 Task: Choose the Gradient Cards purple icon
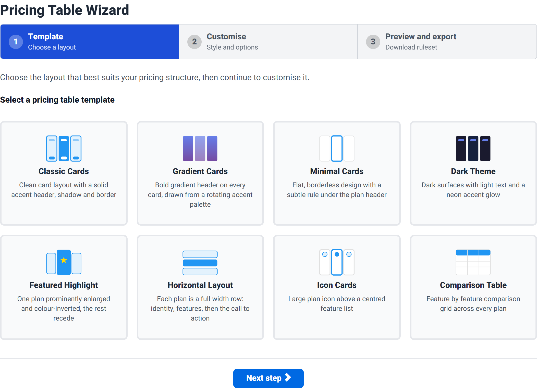200,149
